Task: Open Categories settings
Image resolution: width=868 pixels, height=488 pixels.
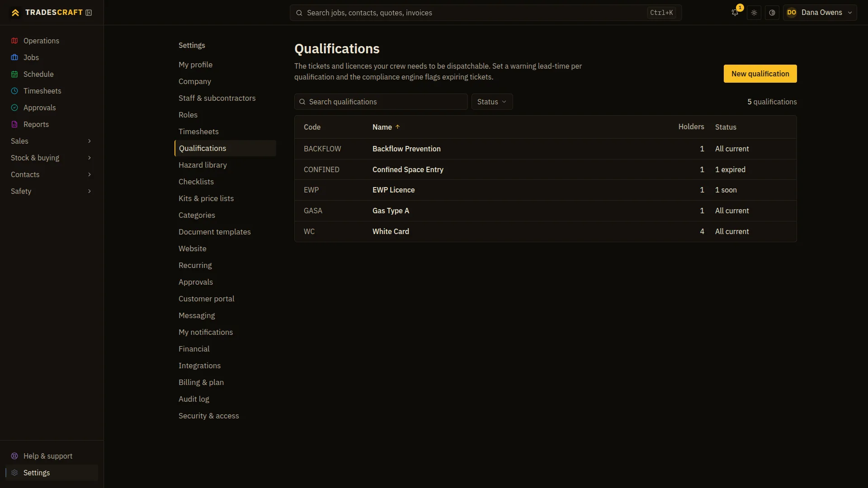Action: coord(225,215)
